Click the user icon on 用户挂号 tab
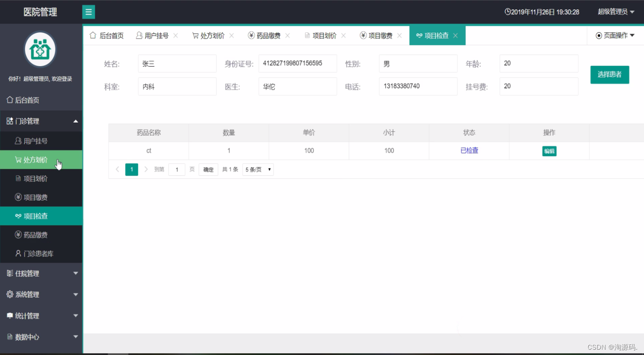This screenshot has width=644, height=355. point(139,35)
